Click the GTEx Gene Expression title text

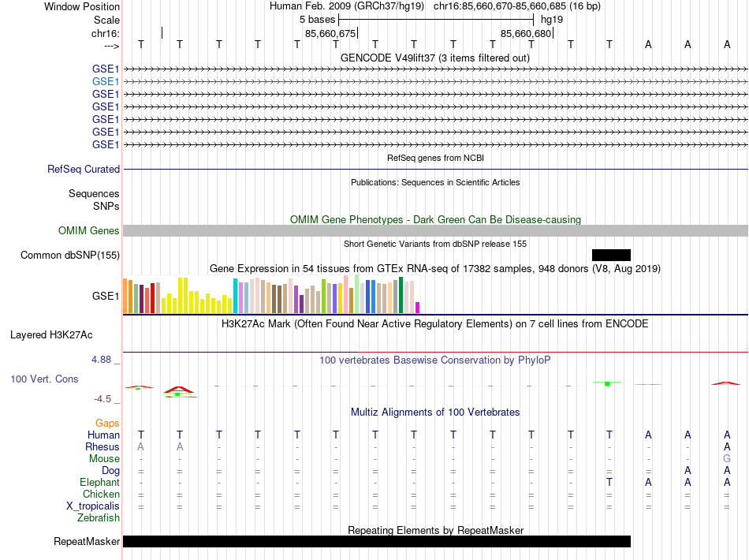[435, 268]
